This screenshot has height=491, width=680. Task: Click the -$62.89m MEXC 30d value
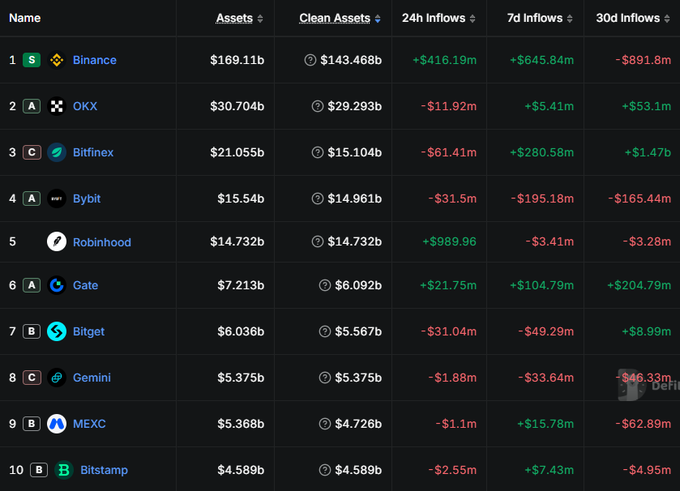[643, 424]
